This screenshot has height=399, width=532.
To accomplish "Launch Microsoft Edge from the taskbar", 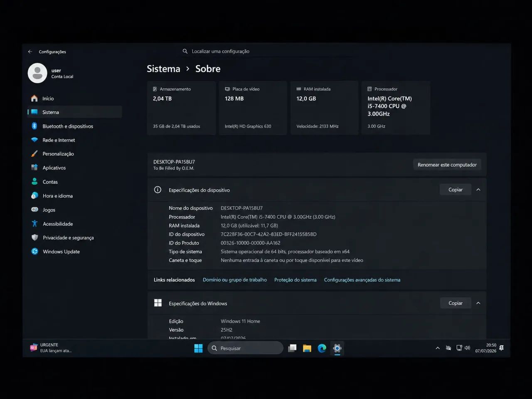I will click(322, 348).
